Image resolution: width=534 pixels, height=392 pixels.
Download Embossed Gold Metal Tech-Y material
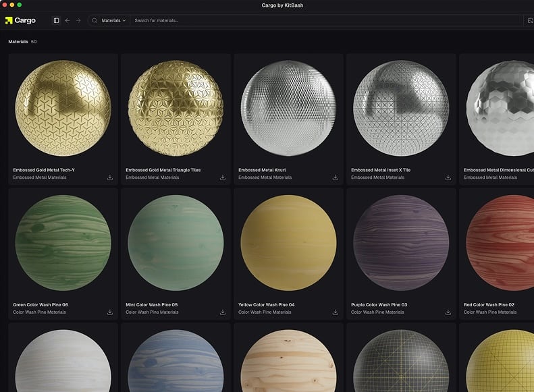click(110, 177)
